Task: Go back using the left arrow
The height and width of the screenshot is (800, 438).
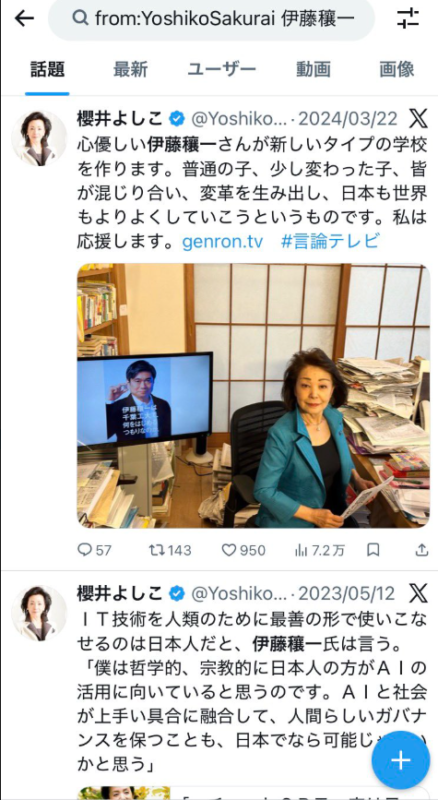Action: click(24, 18)
